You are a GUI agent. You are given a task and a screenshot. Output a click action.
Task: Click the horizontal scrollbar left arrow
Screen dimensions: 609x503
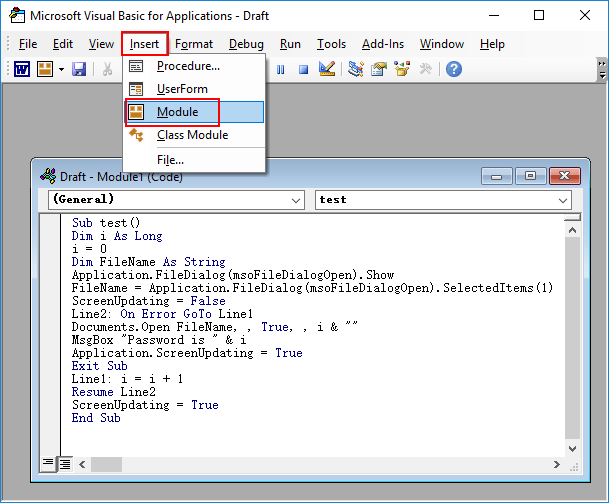(82, 465)
